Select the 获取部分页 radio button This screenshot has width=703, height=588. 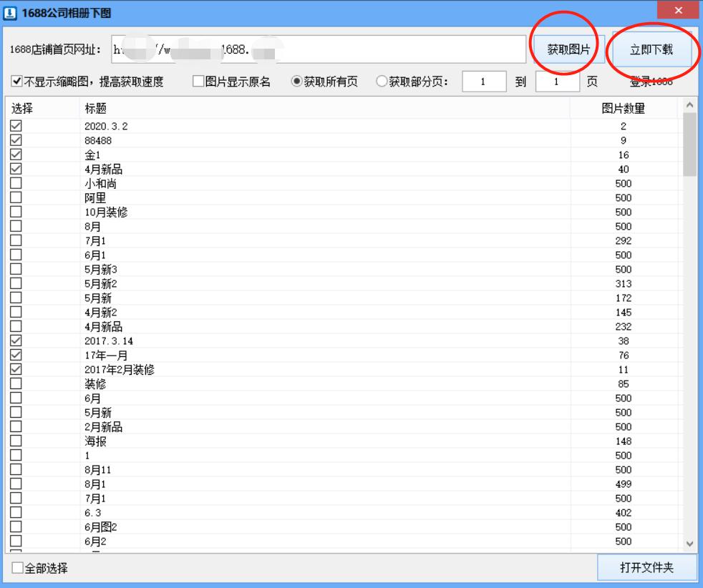tap(379, 80)
